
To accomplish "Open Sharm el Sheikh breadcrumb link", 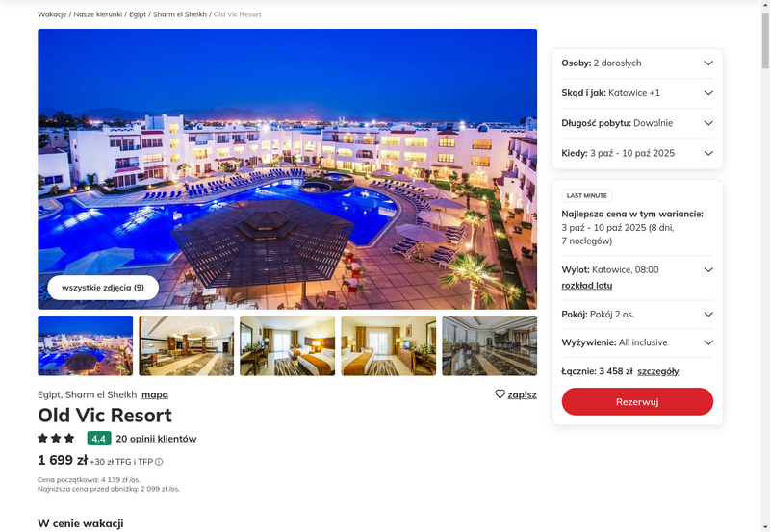I will (180, 14).
